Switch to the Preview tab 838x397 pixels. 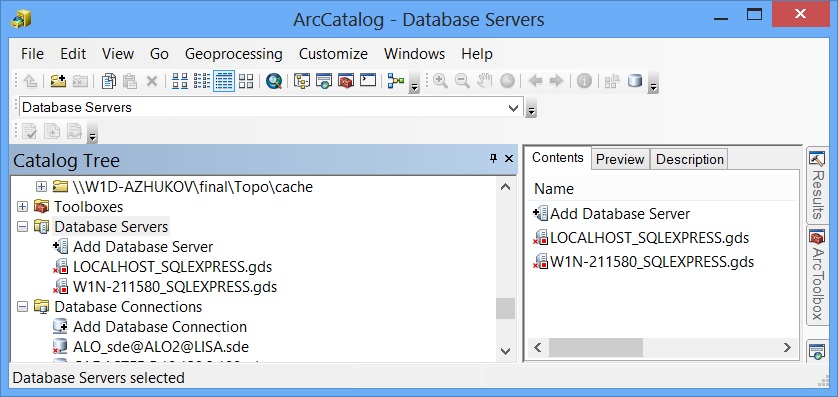click(x=620, y=159)
